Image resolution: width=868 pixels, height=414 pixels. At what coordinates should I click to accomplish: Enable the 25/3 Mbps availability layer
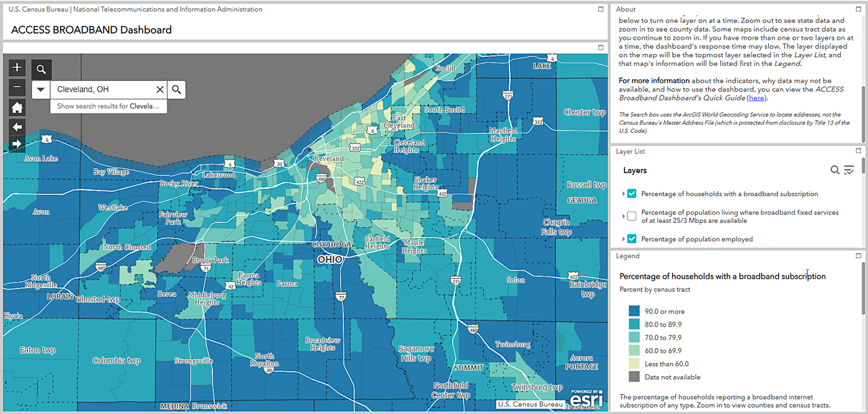click(632, 216)
